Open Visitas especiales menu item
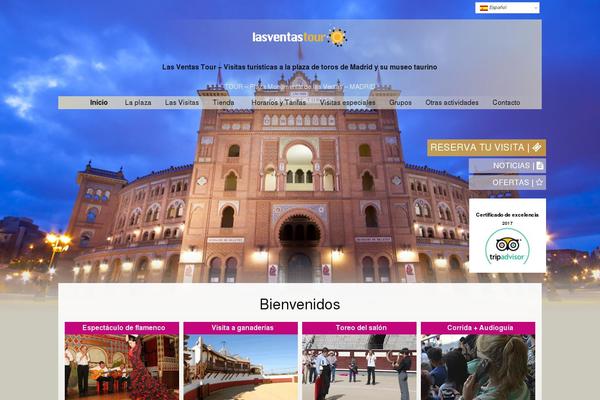 click(347, 103)
